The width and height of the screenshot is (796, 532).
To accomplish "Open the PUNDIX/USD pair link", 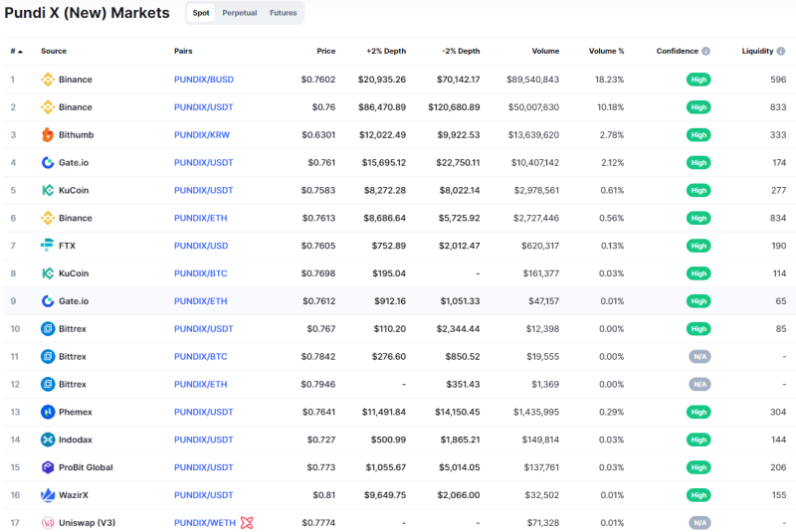I will click(x=201, y=246).
